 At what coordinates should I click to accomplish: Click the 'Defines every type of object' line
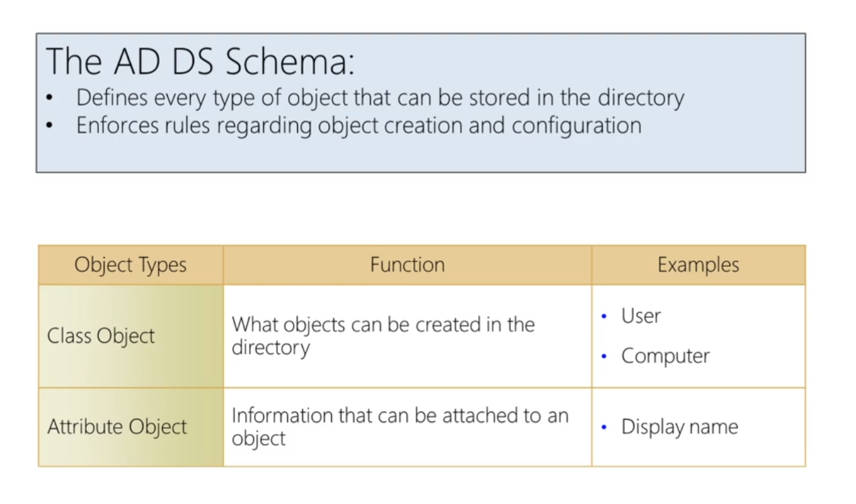tap(380, 98)
